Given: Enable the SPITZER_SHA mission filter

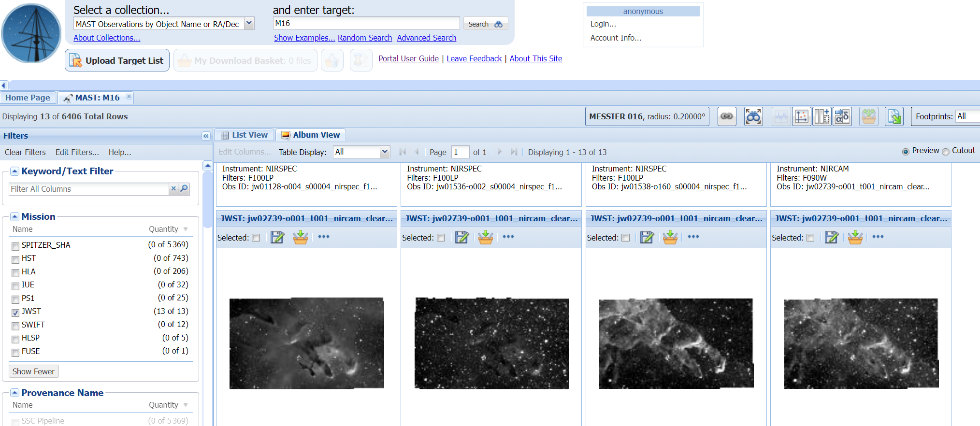Looking at the screenshot, I should click(15, 246).
